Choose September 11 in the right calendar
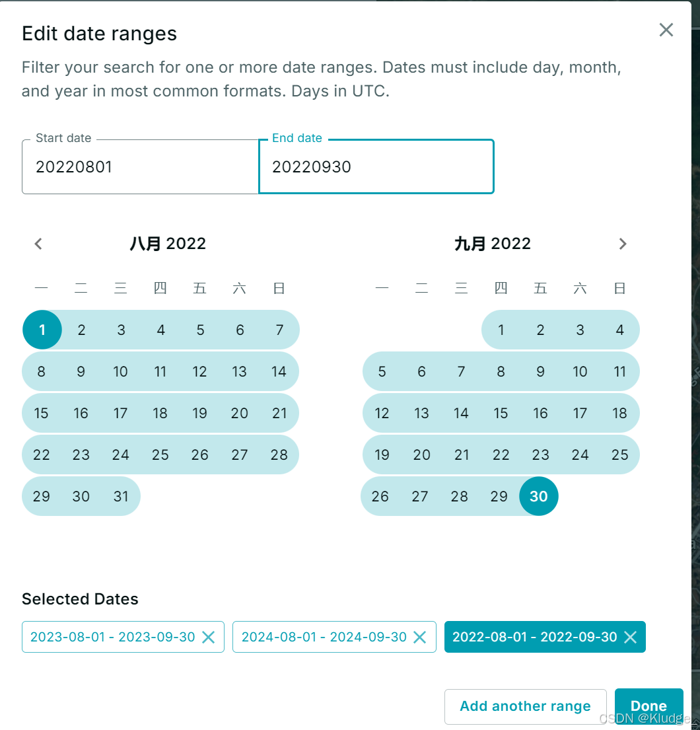Screen dimensions: 700x730 click(619, 371)
